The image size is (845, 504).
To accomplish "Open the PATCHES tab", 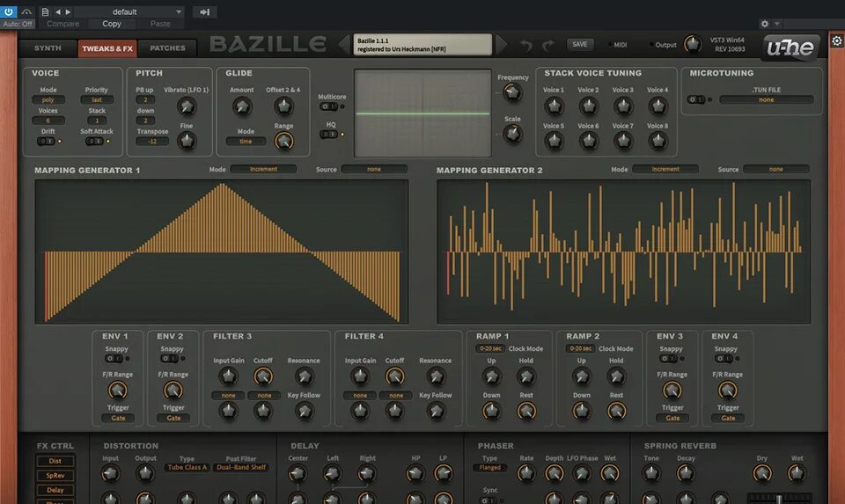I will tap(167, 47).
